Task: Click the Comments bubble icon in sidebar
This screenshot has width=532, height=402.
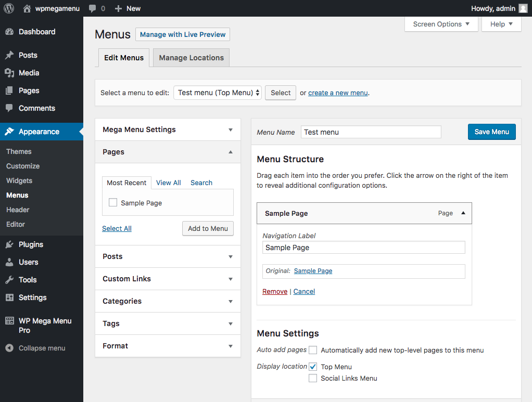Action: click(9, 108)
